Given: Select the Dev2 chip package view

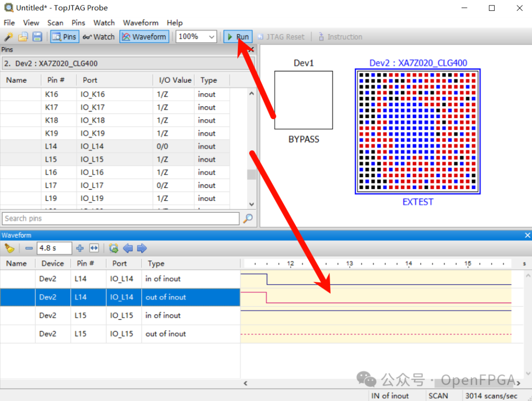Looking at the screenshot, I should 418,132.
